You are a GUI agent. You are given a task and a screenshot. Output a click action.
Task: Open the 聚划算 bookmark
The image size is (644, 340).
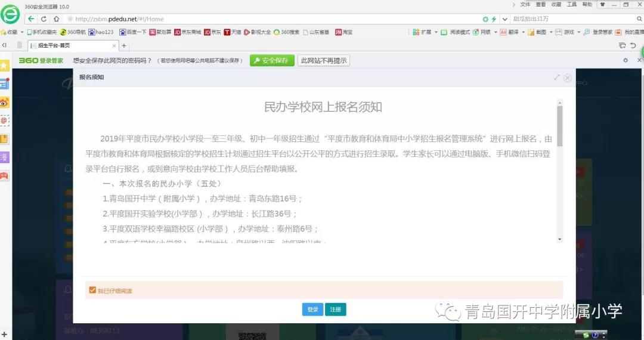(160, 32)
